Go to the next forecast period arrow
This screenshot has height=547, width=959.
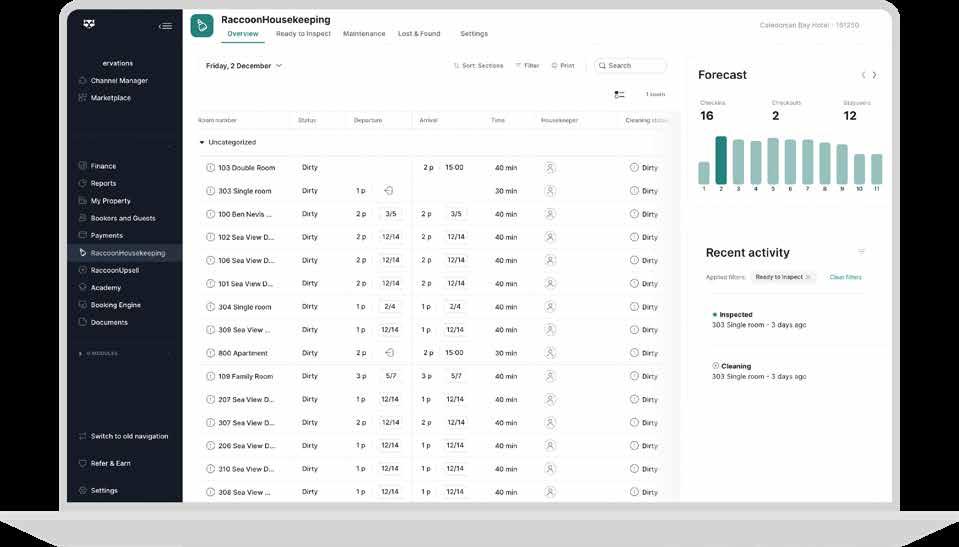(875, 75)
